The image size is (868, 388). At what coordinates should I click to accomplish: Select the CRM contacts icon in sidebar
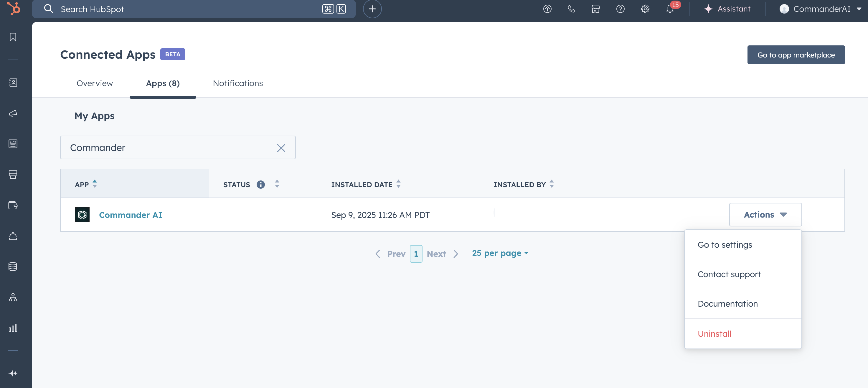point(13,83)
